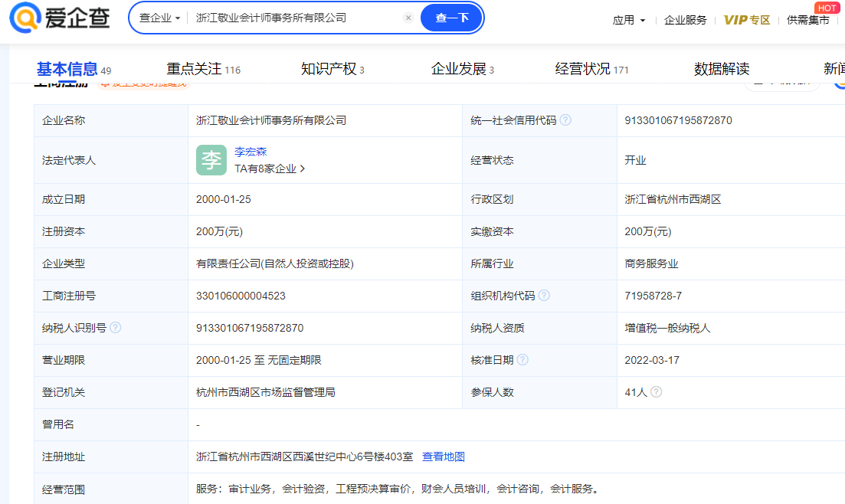Select the registered address text
This screenshot has height=504, width=845.
[304, 457]
